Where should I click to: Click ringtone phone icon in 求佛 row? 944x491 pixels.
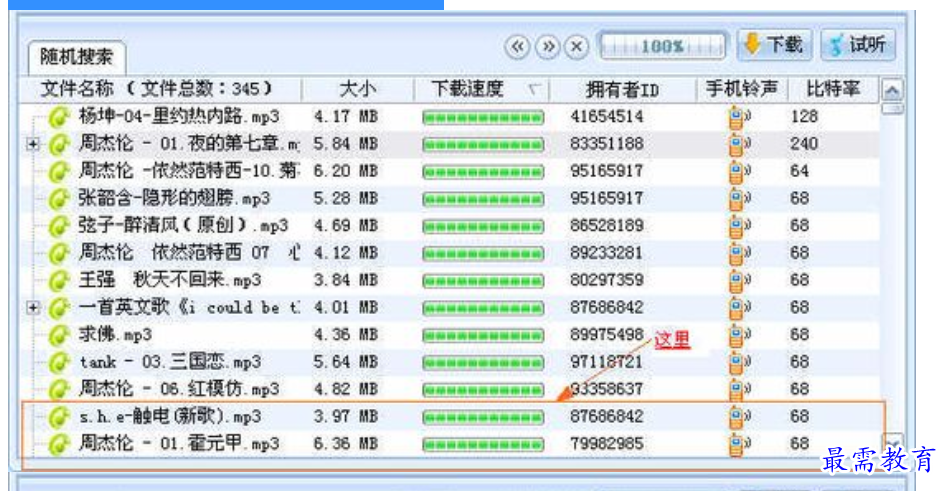739,336
